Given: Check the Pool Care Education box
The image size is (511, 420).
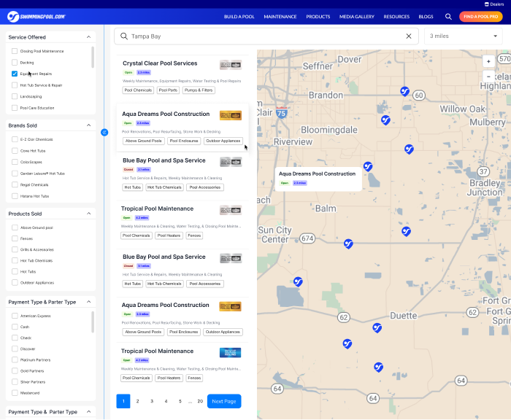Looking at the screenshot, I should 15,108.
